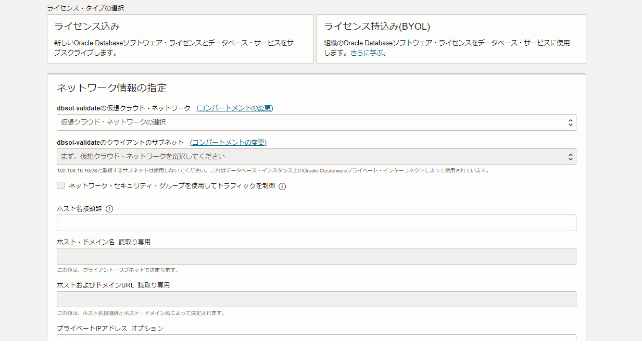Select the ライセンス込み license type card
This screenshot has width=642, height=364.
click(x=180, y=39)
